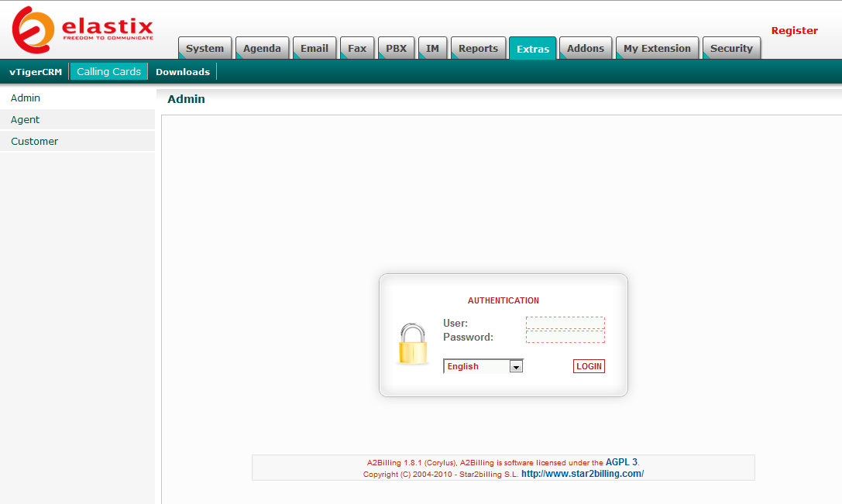Click the Register link

pos(794,31)
